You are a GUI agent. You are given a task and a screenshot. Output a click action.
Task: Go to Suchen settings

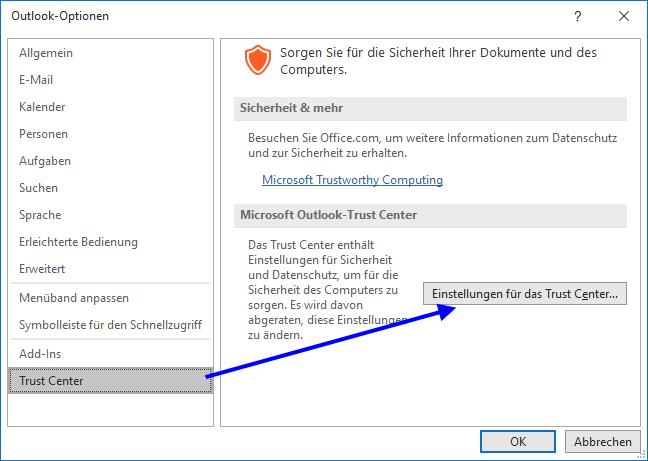(x=39, y=188)
